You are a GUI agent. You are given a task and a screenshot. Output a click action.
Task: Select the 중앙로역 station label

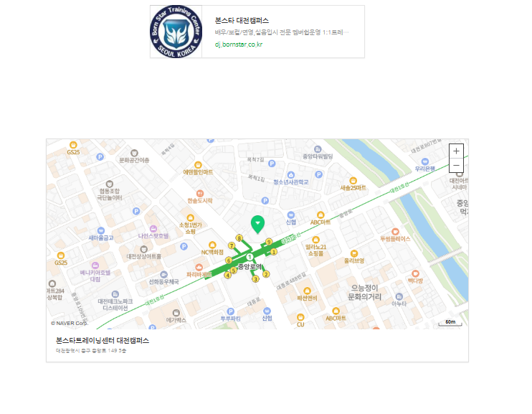pos(250,267)
